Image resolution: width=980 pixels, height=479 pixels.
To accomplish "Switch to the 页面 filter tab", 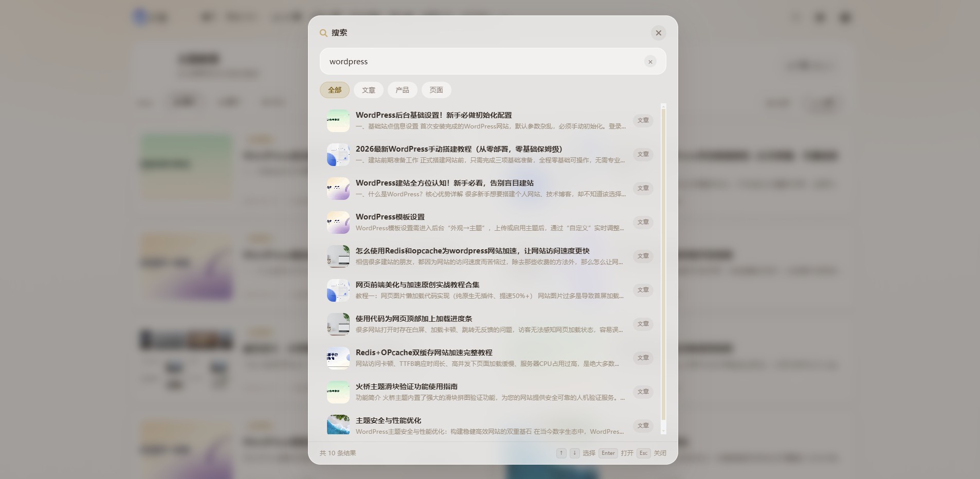I will [x=437, y=90].
